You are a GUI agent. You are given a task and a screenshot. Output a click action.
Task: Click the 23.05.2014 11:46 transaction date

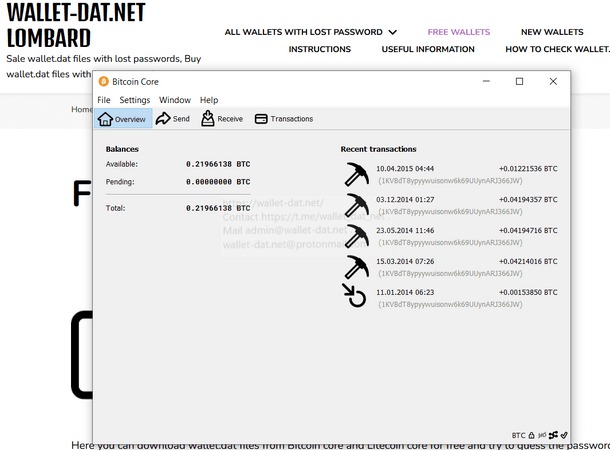(x=405, y=231)
